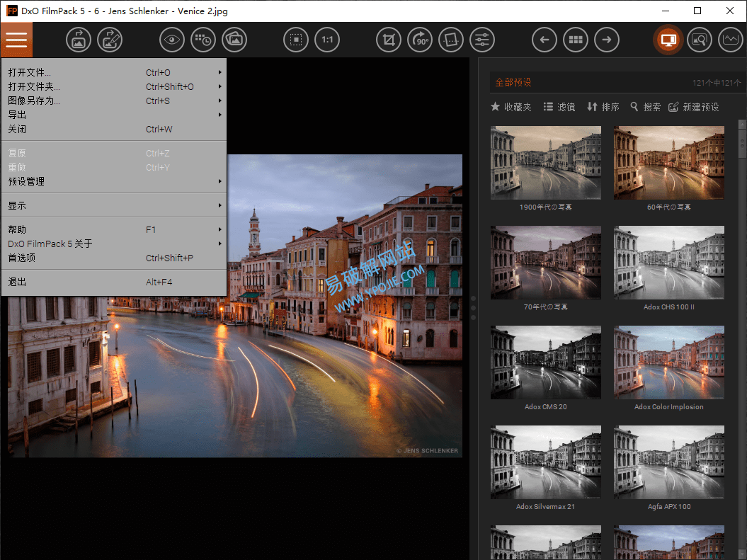Toggle the selection frame mode icon
The width and height of the screenshot is (747, 560).
click(295, 40)
